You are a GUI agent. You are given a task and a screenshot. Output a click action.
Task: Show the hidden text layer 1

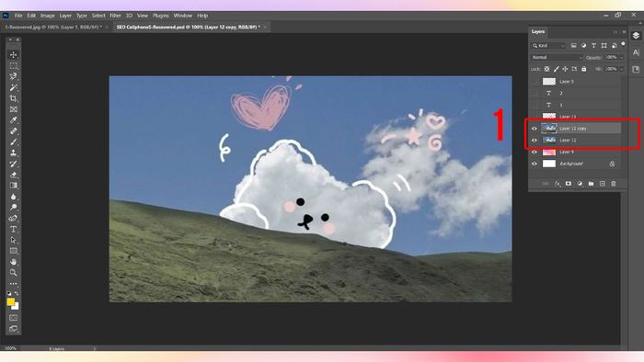[x=535, y=105]
